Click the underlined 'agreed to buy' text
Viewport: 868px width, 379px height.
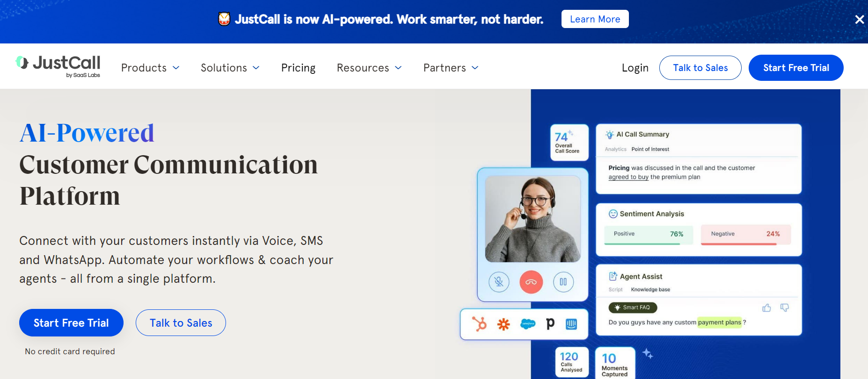[628, 177]
